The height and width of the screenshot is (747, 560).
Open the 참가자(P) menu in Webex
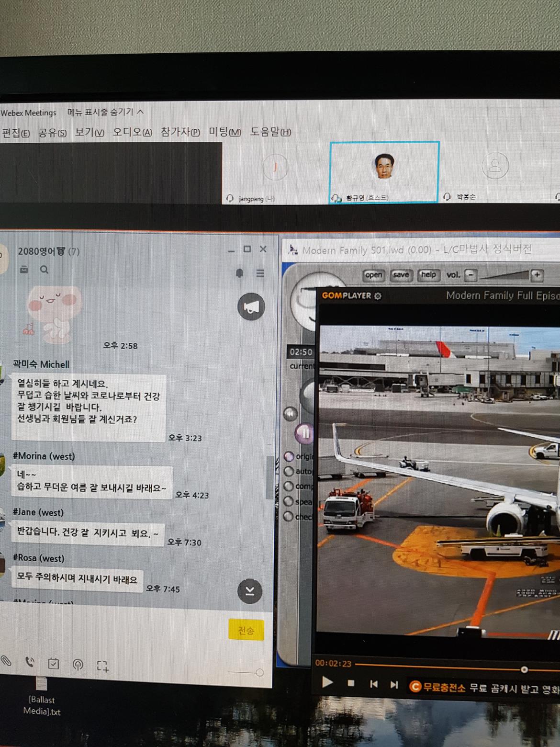[x=180, y=132]
